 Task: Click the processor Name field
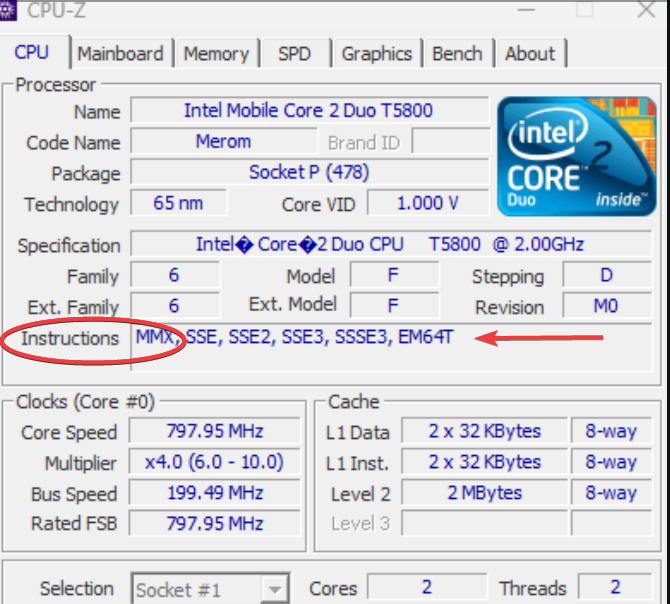pyautogui.click(x=309, y=110)
